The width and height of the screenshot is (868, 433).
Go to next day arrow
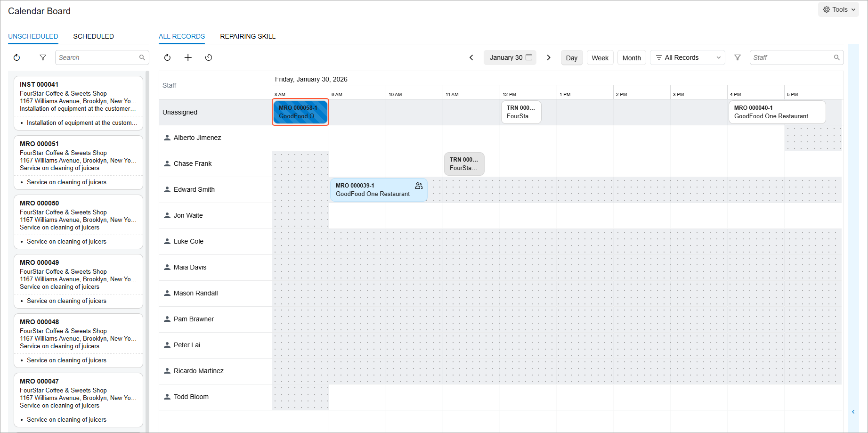pos(549,57)
